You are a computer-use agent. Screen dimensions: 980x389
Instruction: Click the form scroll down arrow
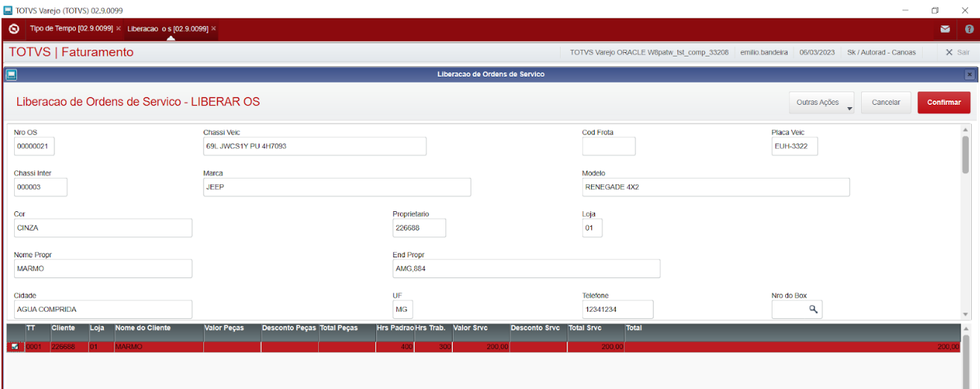coord(965,315)
